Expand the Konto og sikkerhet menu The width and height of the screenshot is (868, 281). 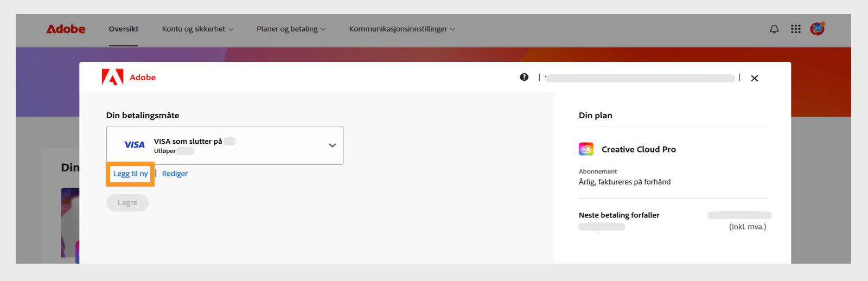pos(197,29)
